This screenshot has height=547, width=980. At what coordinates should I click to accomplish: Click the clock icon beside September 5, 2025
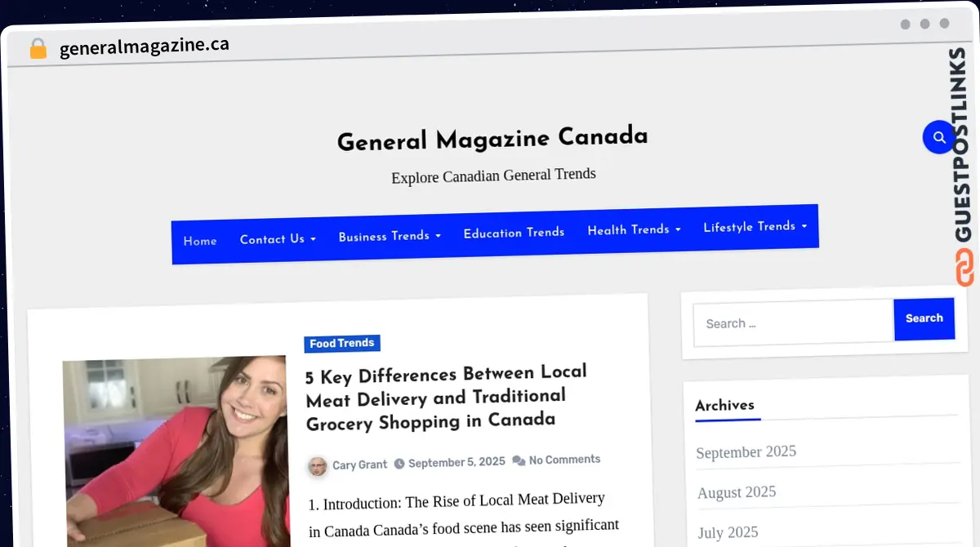click(x=399, y=464)
